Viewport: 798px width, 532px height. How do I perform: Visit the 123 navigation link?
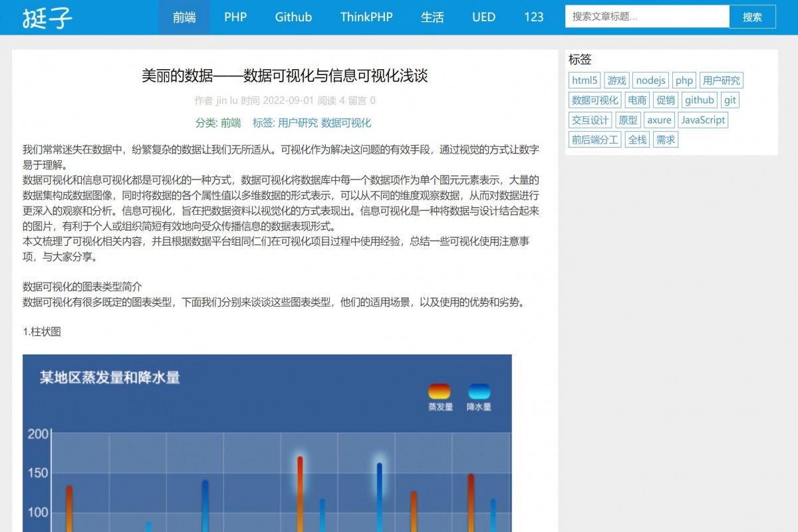534,18
